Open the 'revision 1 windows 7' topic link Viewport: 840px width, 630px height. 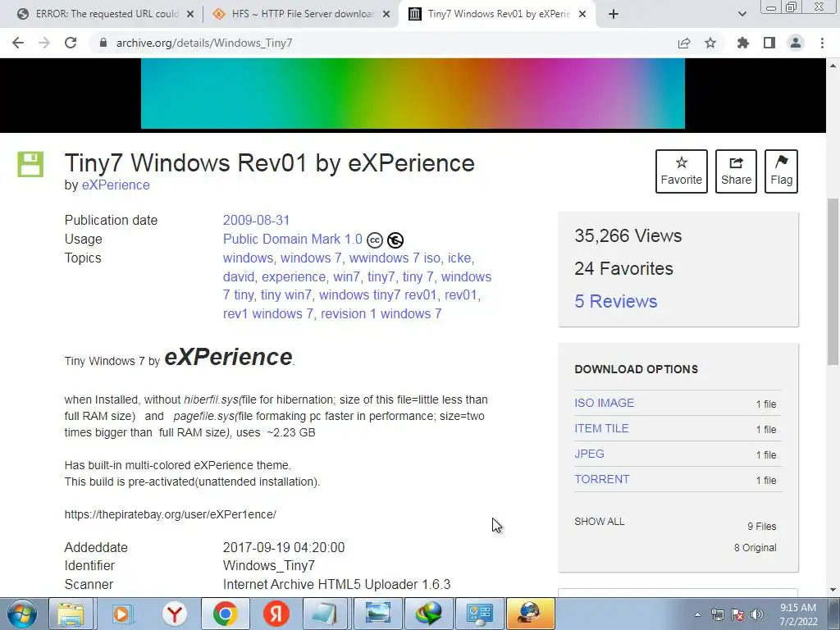coord(381,314)
